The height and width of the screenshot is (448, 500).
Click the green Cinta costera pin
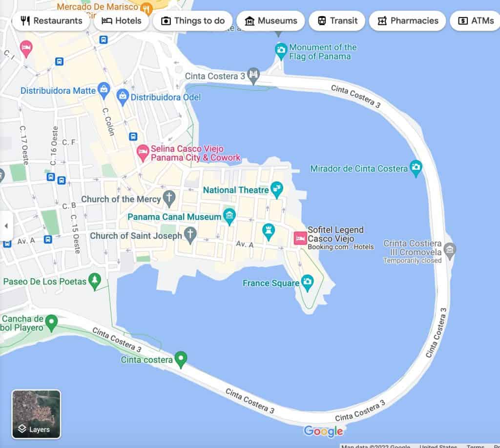point(181,359)
